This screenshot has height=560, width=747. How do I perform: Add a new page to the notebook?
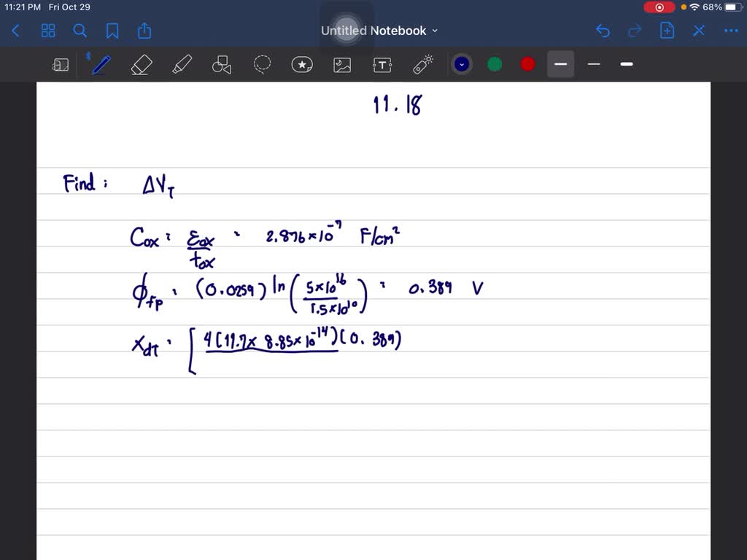(x=666, y=31)
